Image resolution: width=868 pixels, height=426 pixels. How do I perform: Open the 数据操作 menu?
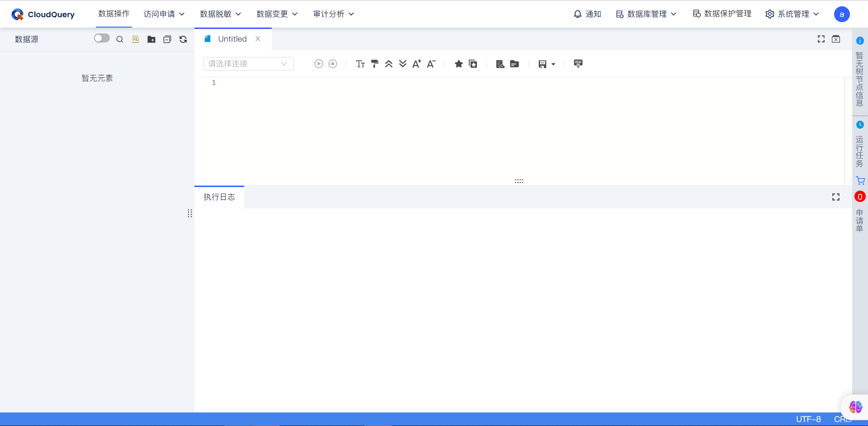pyautogui.click(x=114, y=14)
